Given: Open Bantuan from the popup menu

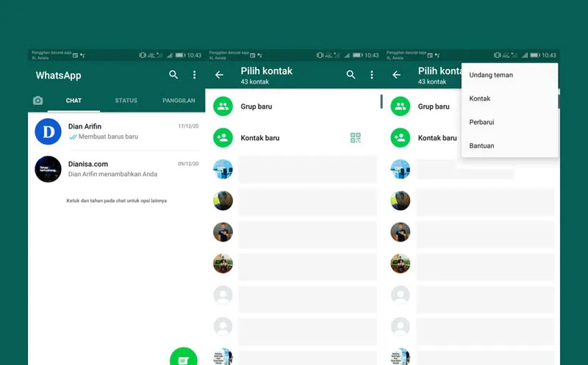Looking at the screenshot, I should point(481,145).
